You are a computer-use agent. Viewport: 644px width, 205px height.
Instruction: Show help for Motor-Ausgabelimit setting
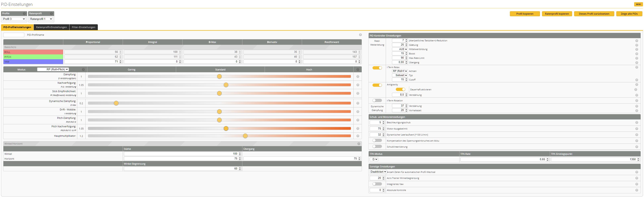point(637,129)
